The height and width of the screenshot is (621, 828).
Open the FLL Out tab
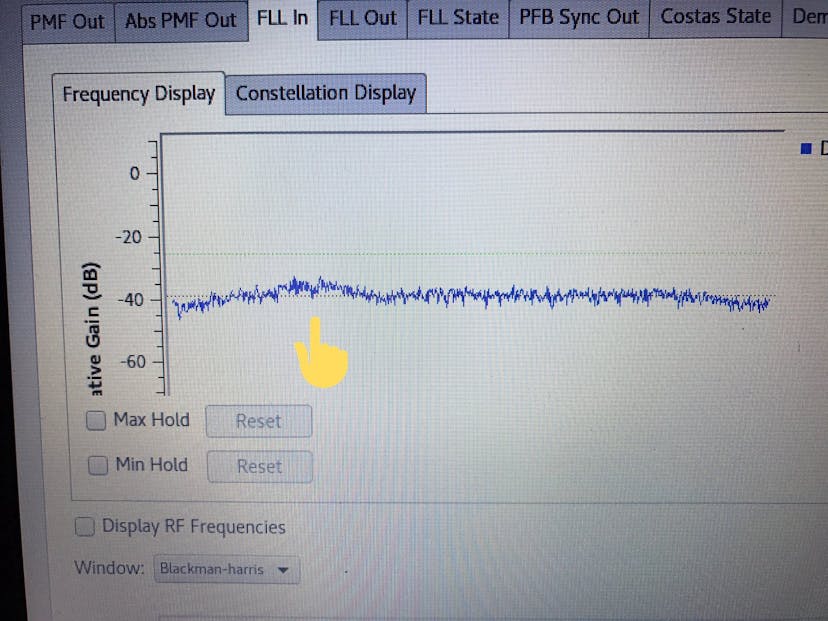point(362,18)
